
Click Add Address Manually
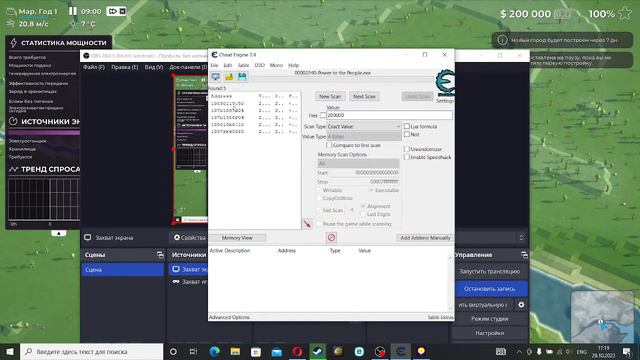pos(425,238)
